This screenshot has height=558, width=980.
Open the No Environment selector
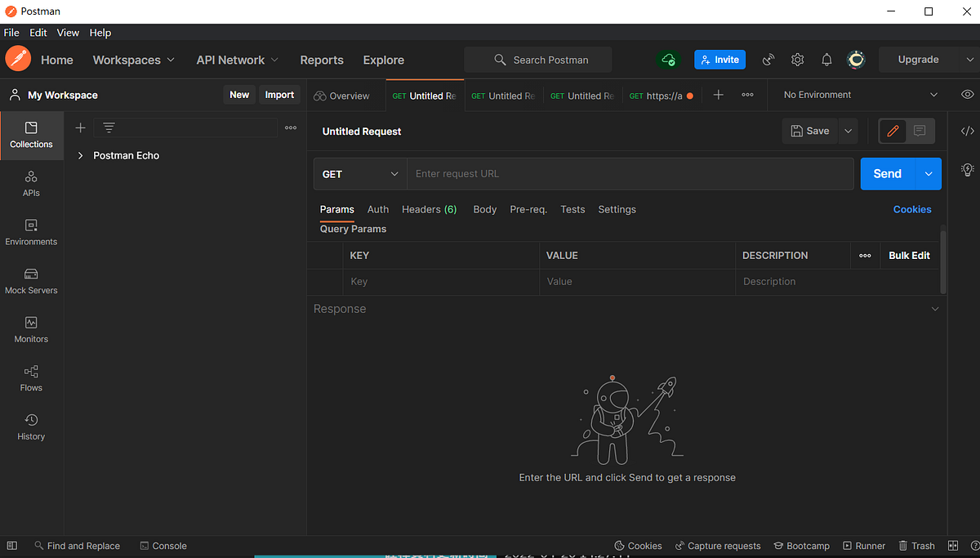point(857,94)
